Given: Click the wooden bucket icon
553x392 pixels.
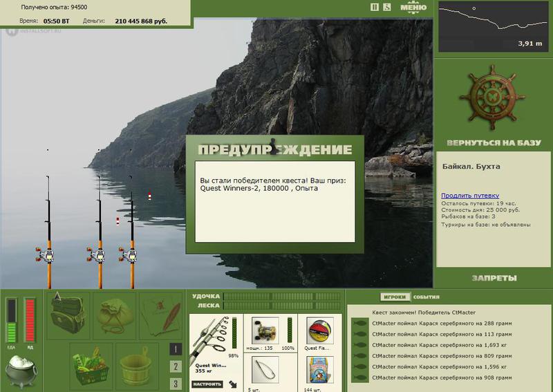Looking at the screenshot, I should coord(136,366).
